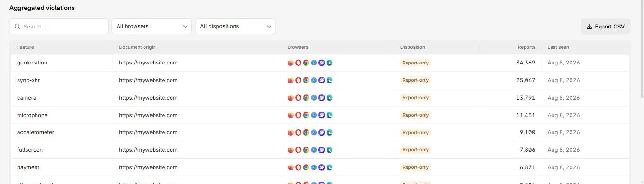The image size is (644, 184).
Task: Click Opera icon in geolocation row
Action: coord(299,63)
